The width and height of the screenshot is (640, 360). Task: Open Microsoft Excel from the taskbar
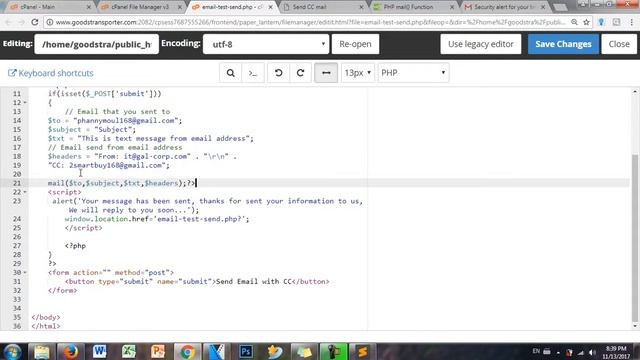pos(129,351)
